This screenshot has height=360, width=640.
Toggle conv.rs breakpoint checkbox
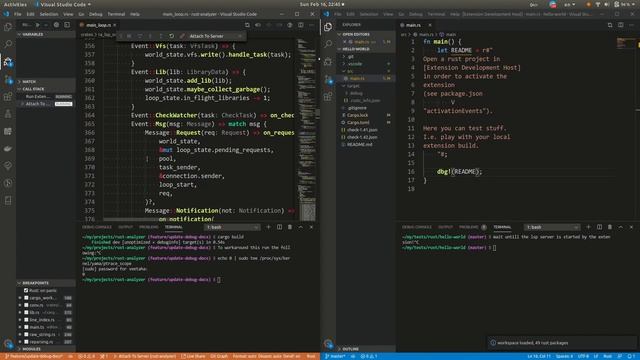26,305
